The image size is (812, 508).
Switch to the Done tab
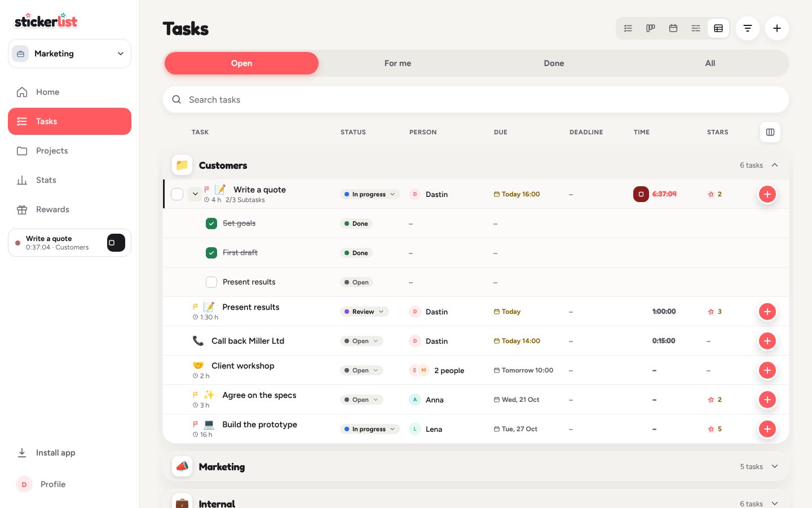[554, 63]
